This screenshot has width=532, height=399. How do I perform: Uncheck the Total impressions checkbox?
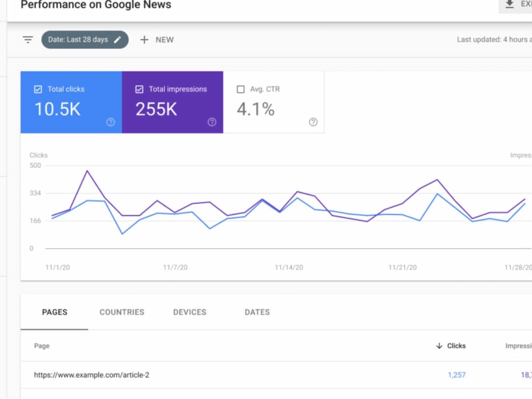point(139,89)
